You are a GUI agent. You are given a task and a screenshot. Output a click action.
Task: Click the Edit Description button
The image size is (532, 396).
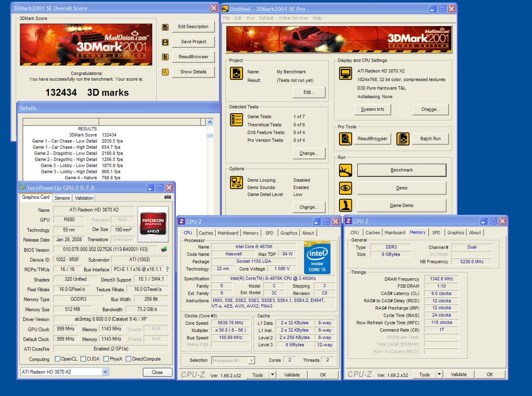click(193, 27)
